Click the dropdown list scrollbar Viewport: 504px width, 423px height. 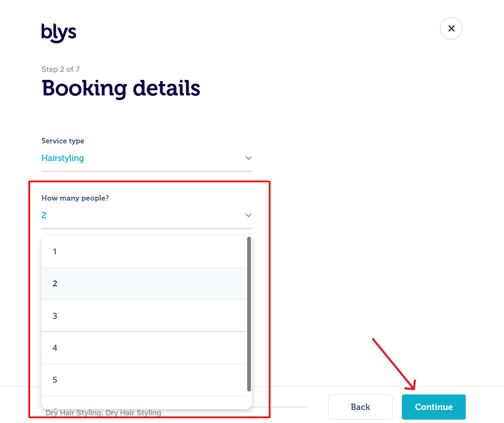click(249, 314)
